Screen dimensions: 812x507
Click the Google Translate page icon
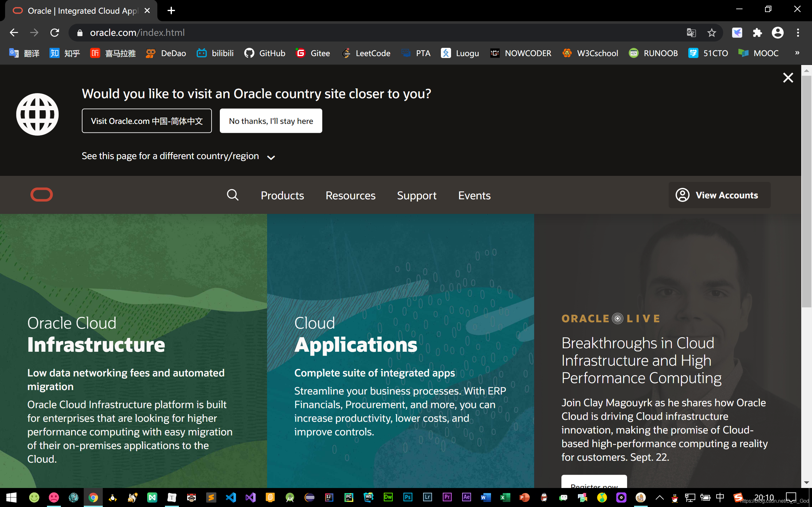[691, 33]
